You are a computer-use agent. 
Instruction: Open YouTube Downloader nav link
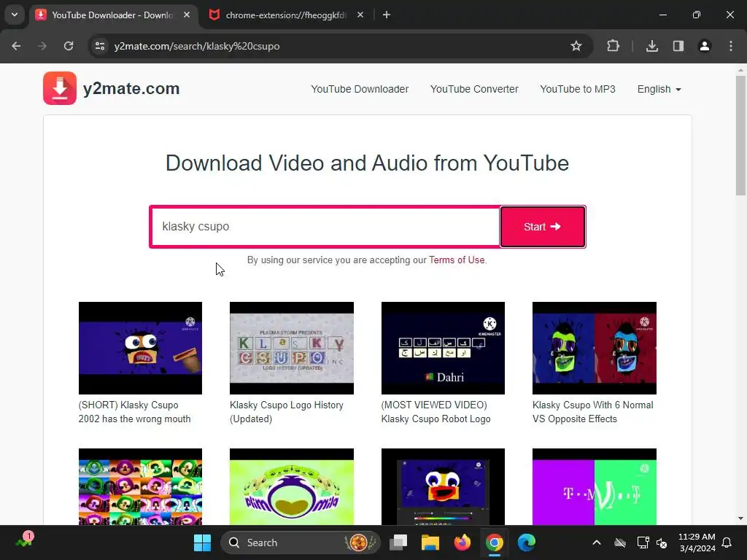(x=360, y=89)
